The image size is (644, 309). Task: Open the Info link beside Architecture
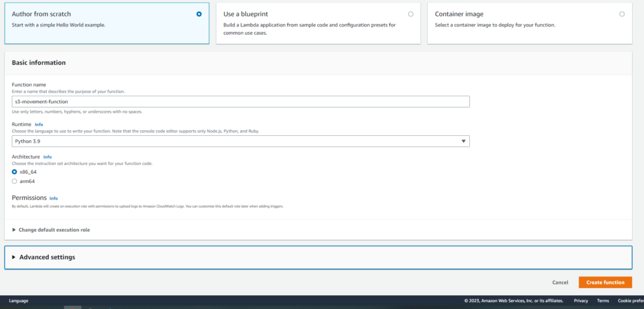[47, 157]
